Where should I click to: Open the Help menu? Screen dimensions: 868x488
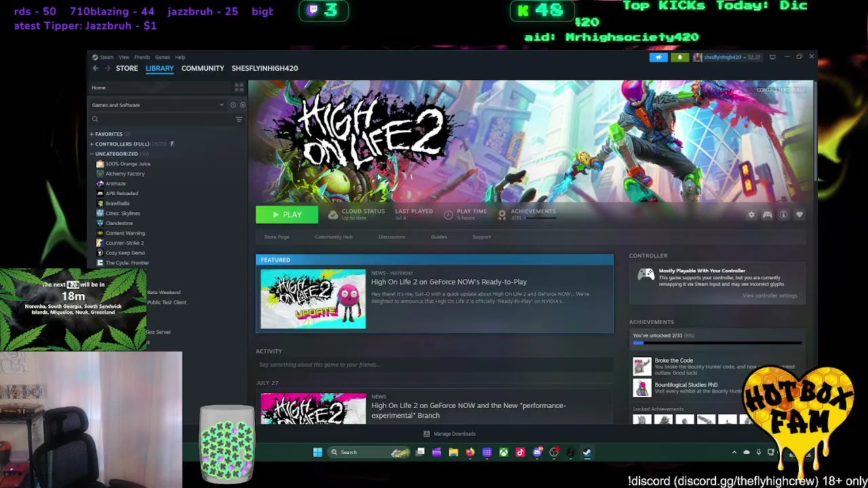[180, 57]
